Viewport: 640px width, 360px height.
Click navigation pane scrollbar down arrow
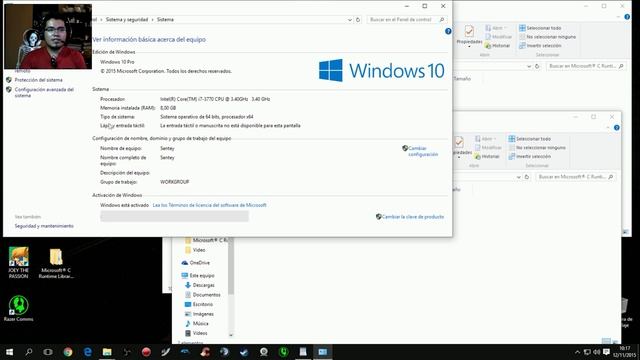point(231,335)
